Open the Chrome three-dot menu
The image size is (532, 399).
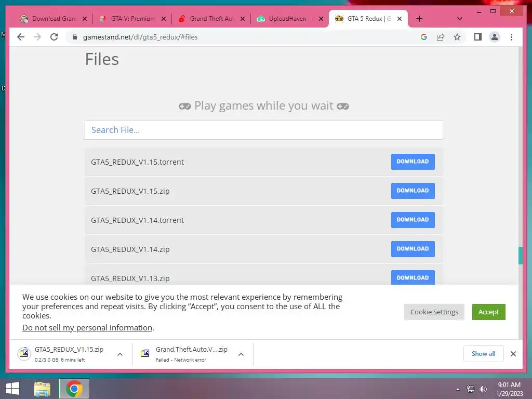click(x=511, y=37)
